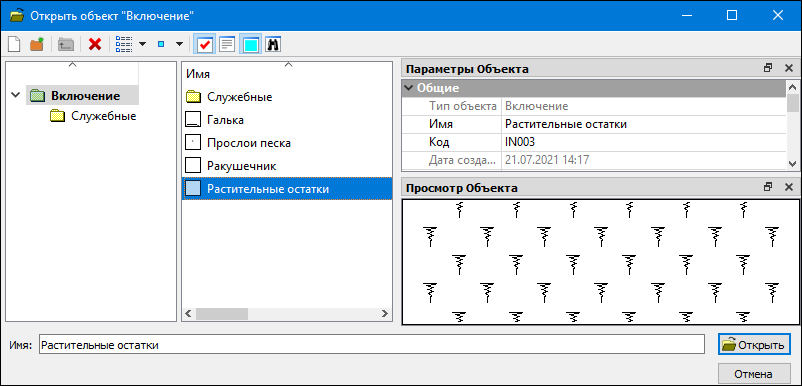Create a new folder with orange folder icon

click(37, 44)
